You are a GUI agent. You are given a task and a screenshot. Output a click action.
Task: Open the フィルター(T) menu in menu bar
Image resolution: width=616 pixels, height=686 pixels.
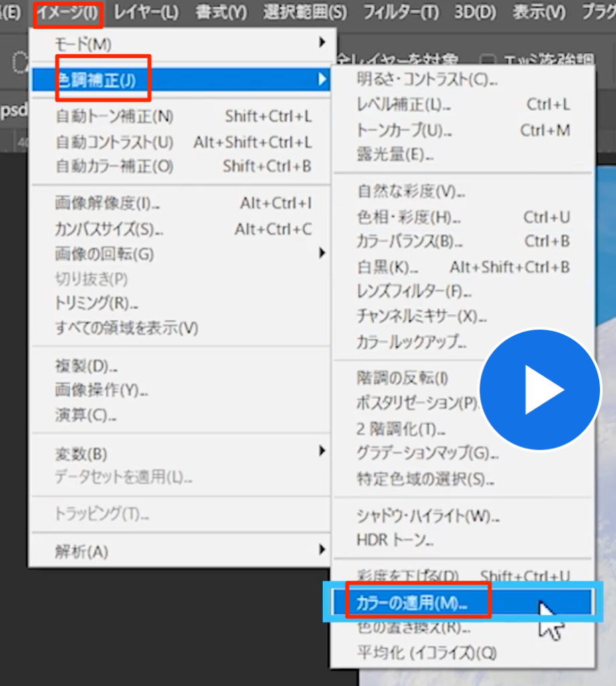(400, 12)
